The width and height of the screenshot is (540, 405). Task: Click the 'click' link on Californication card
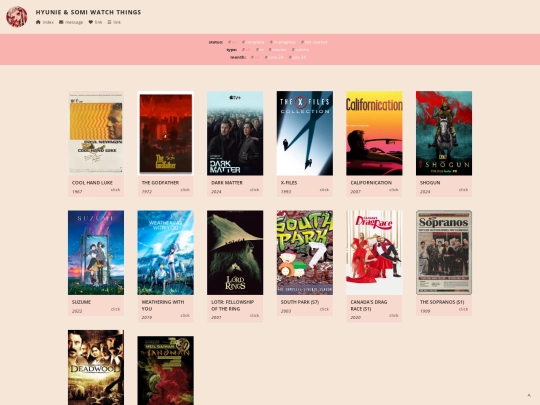click(394, 190)
